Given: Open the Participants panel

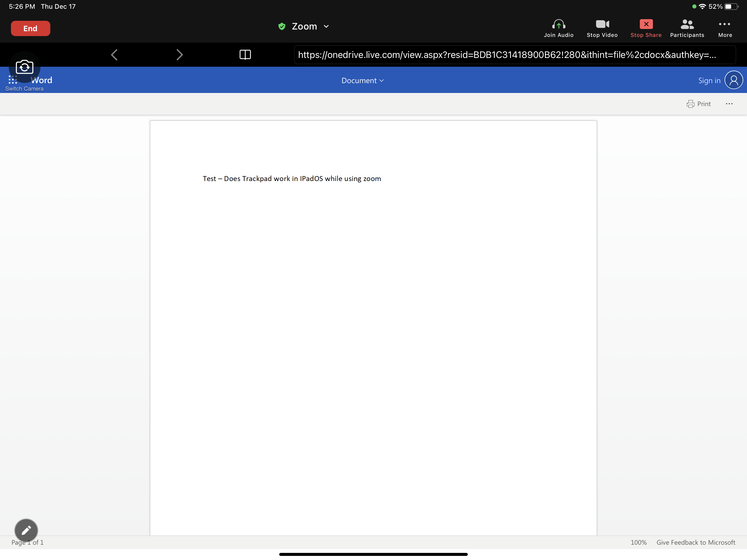Looking at the screenshot, I should (687, 25).
